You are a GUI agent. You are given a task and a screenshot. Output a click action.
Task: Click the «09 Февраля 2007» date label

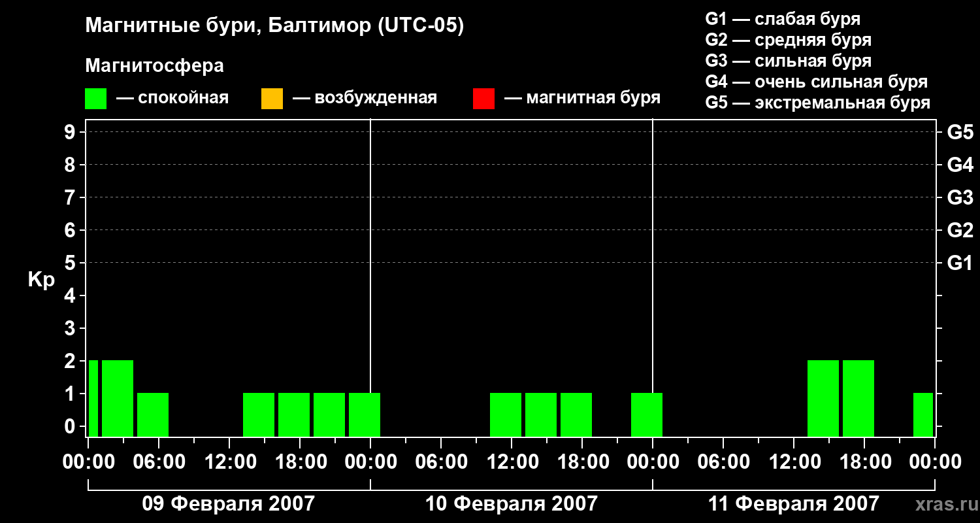point(229,504)
